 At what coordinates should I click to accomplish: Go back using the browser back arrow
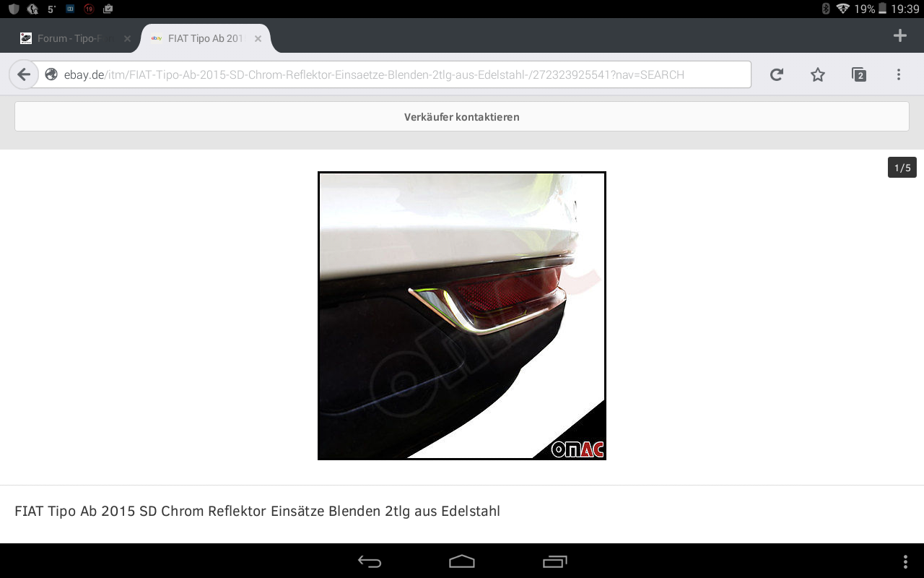click(x=24, y=74)
